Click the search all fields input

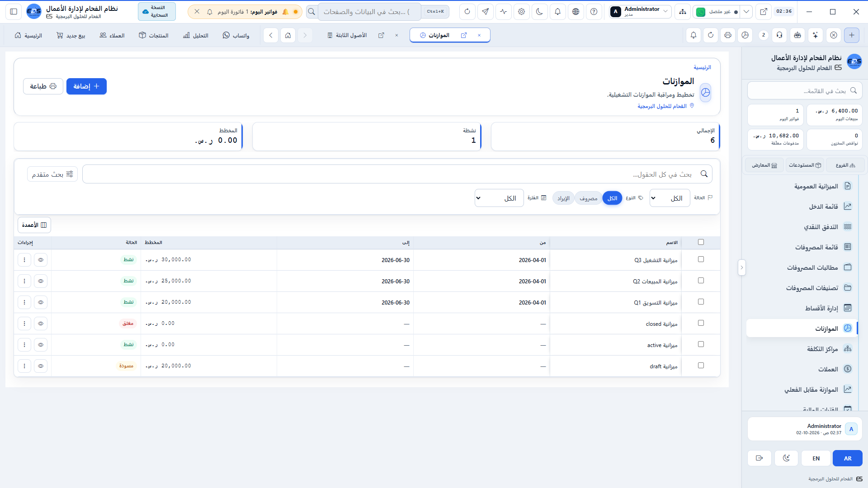[x=397, y=174]
